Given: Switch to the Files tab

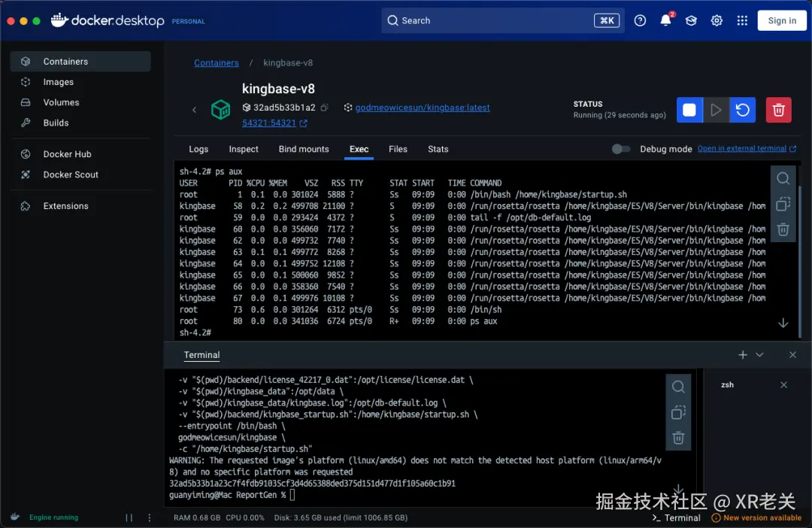Looking at the screenshot, I should (x=398, y=149).
